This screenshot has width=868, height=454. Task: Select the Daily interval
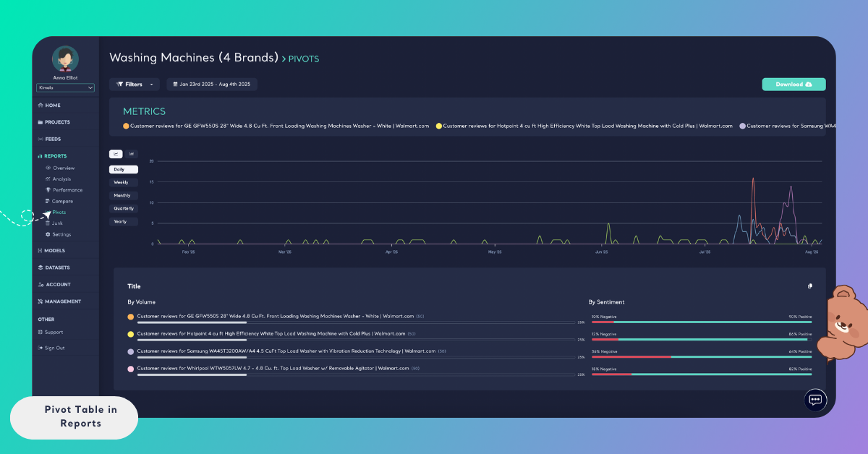tap(124, 169)
